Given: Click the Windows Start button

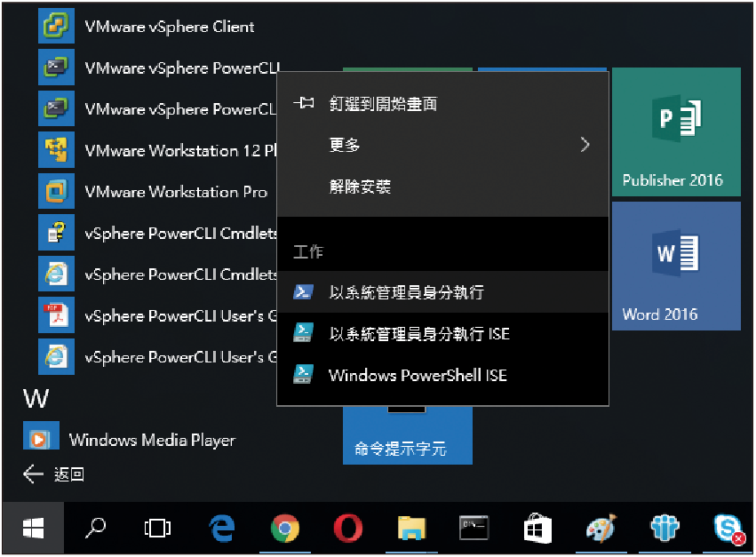Looking at the screenshot, I should pos(33,528).
